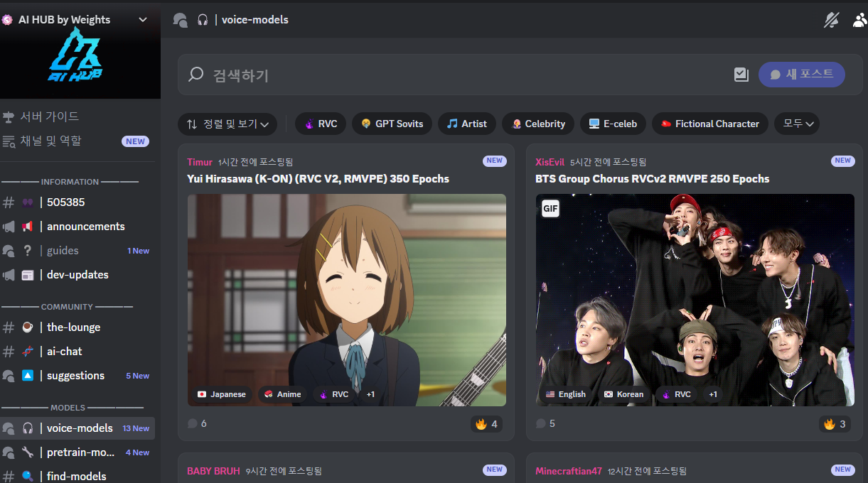Image resolution: width=868 pixels, height=483 pixels.
Task: Click the RVC tag on BTS post
Action: click(x=676, y=394)
